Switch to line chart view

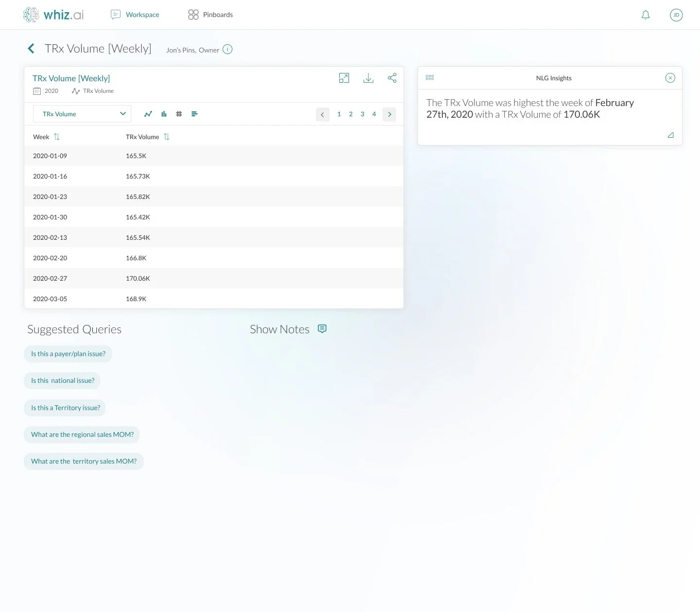tap(148, 114)
